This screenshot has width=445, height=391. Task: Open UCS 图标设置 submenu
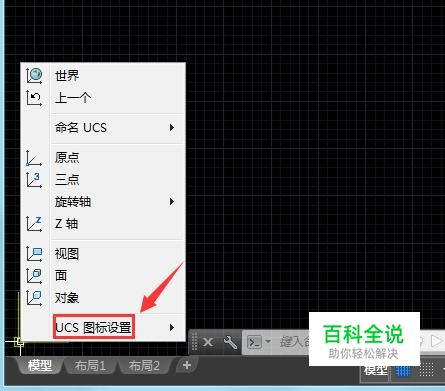pos(103,328)
